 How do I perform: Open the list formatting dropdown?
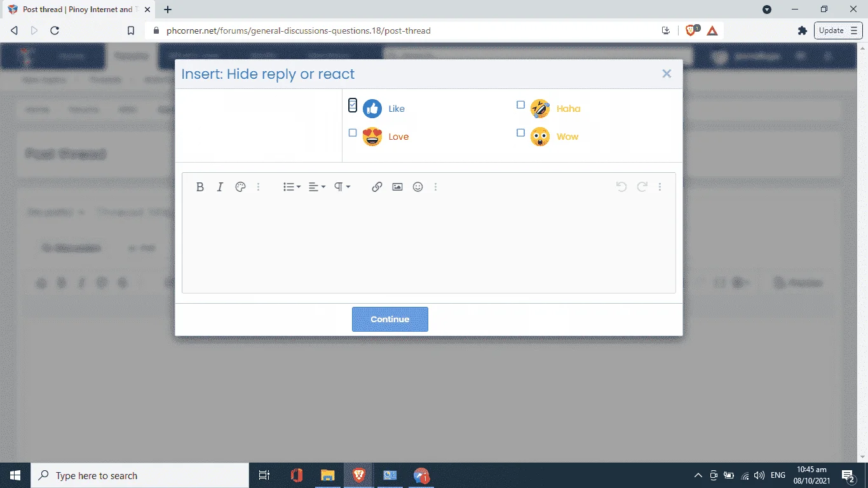(x=292, y=187)
